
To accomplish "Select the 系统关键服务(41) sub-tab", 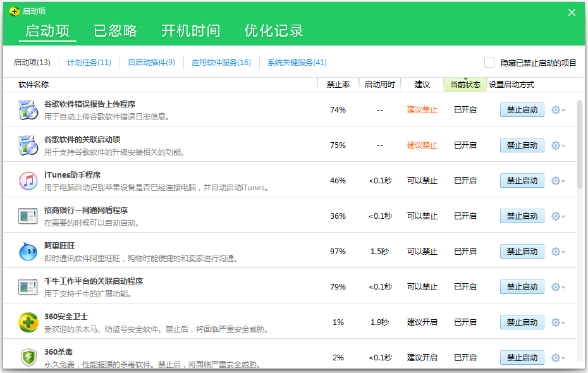I will click(297, 63).
